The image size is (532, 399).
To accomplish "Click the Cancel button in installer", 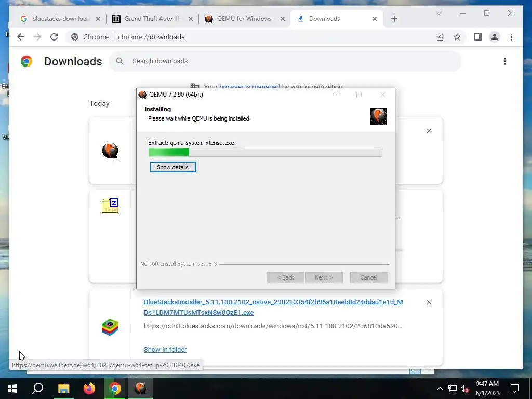I will pos(369,277).
